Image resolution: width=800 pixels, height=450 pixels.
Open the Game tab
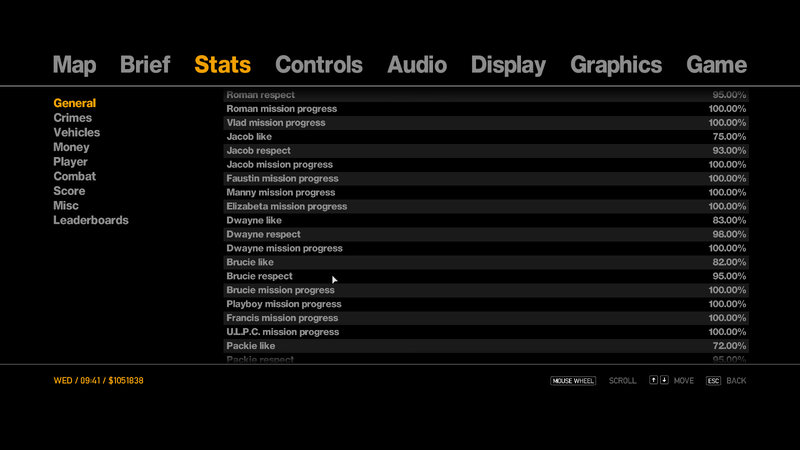click(716, 65)
